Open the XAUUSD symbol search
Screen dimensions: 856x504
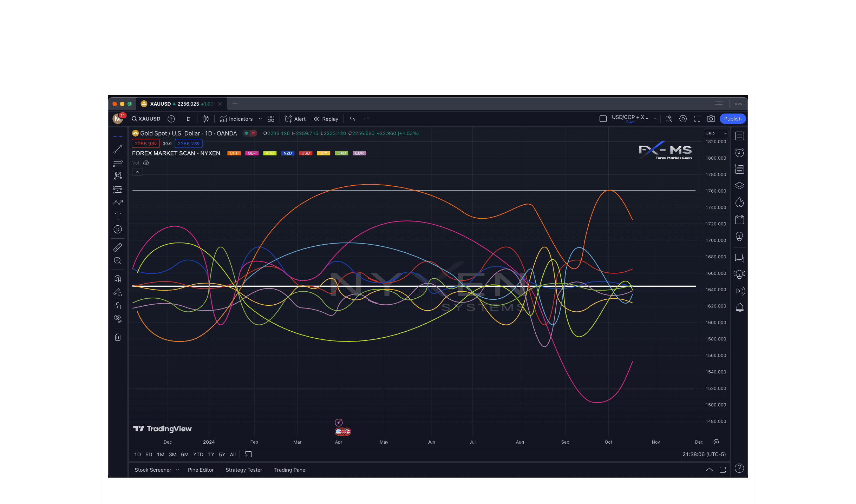click(x=146, y=119)
